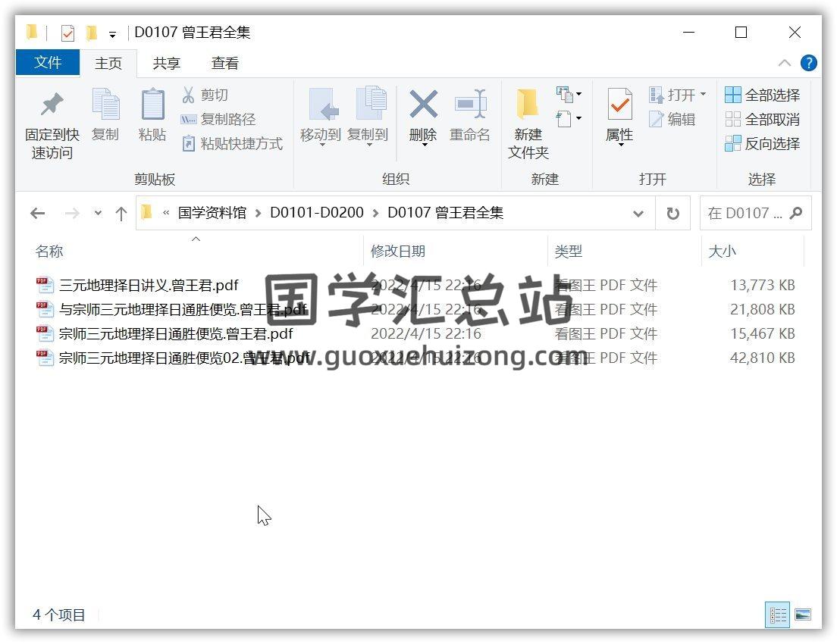Select file 三元地理择日讲义.曾王君.pdf
The image size is (837, 644).
coord(149,285)
